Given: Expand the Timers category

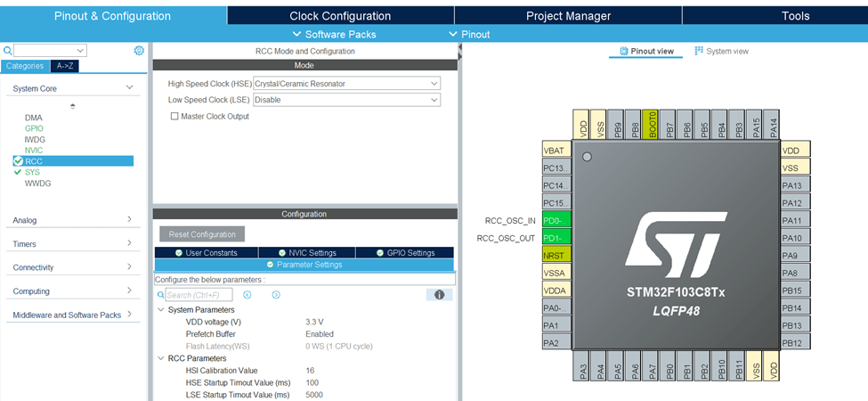Looking at the screenshot, I should pyautogui.click(x=71, y=243).
